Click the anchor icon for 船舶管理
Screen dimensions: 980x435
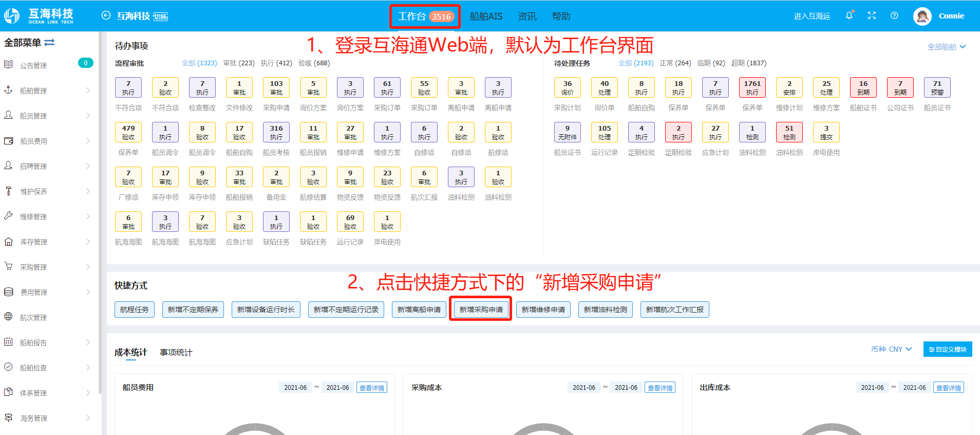click(x=8, y=90)
